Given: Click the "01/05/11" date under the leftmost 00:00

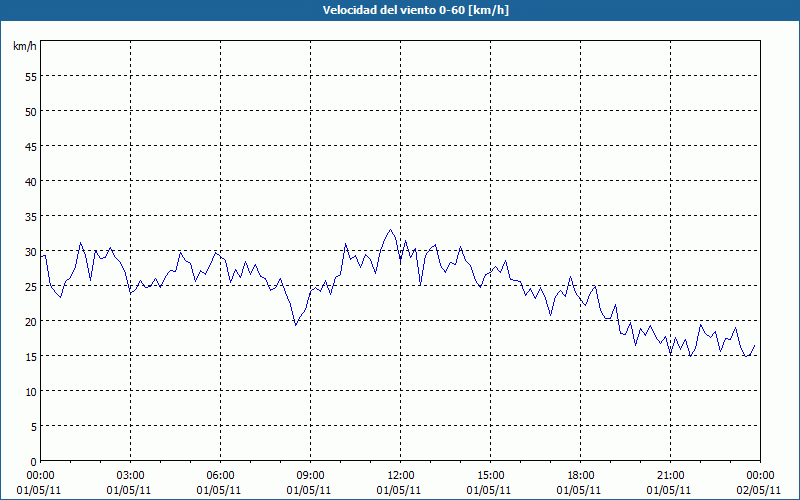Looking at the screenshot, I should 39,490.
